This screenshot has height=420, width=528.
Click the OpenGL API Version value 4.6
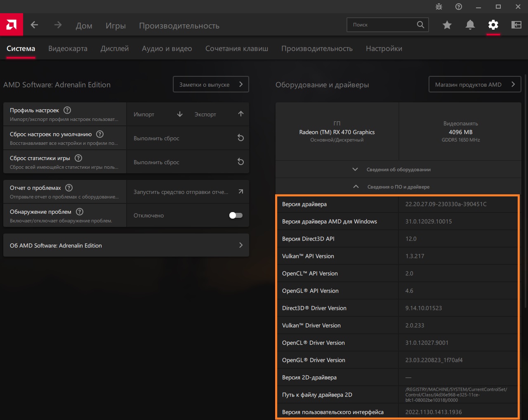click(409, 291)
